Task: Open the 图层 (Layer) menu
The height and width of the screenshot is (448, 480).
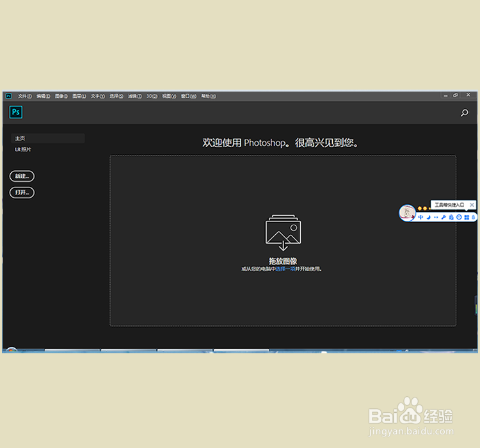Action: click(x=79, y=96)
